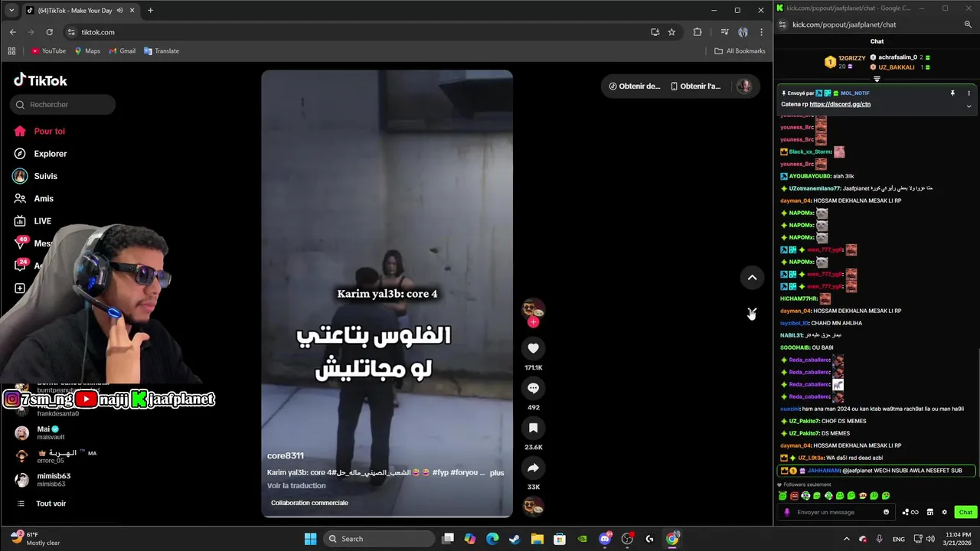Bookmark this page with the star icon
This screenshot has width=980, height=551.
point(671,32)
